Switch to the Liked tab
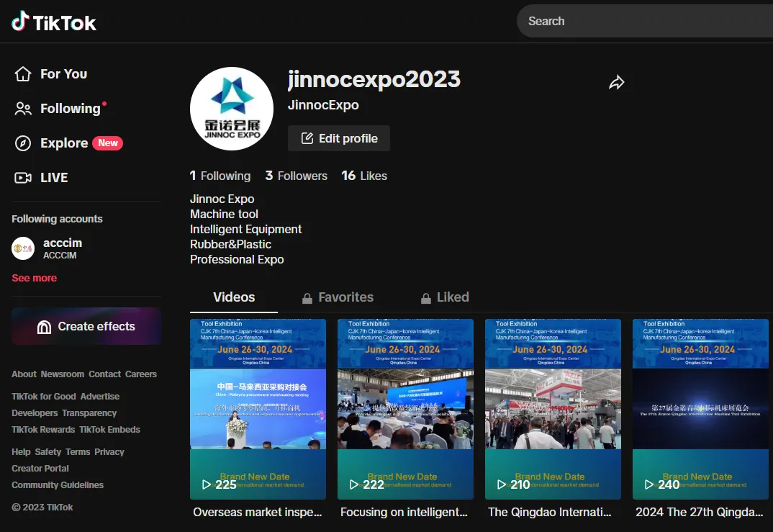 [445, 297]
